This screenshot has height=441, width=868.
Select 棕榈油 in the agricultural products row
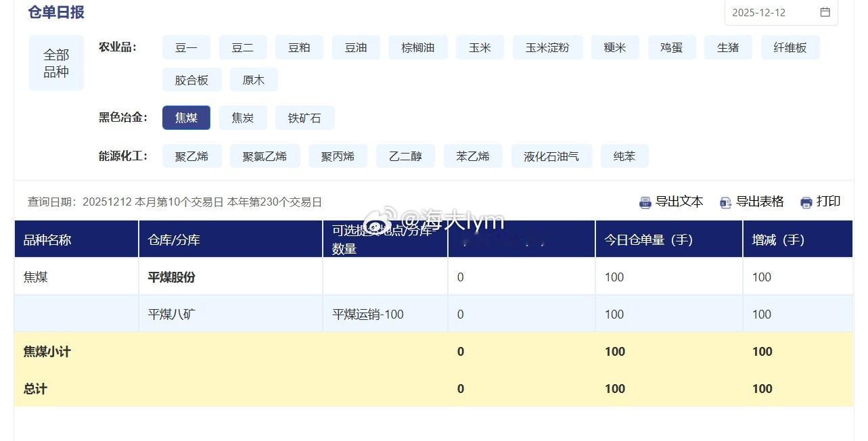tap(417, 47)
